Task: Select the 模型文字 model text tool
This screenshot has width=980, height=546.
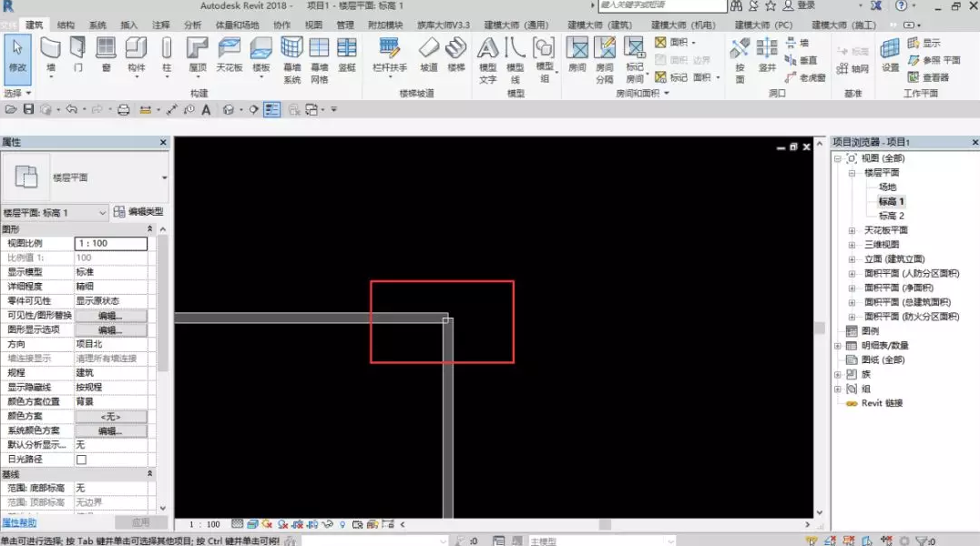Action: 487,60
